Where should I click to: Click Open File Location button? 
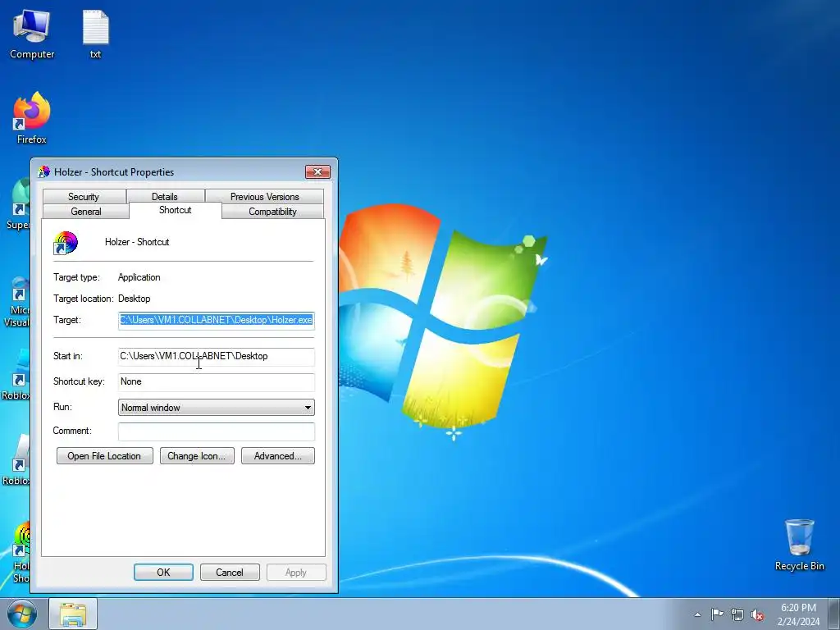[x=104, y=456]
